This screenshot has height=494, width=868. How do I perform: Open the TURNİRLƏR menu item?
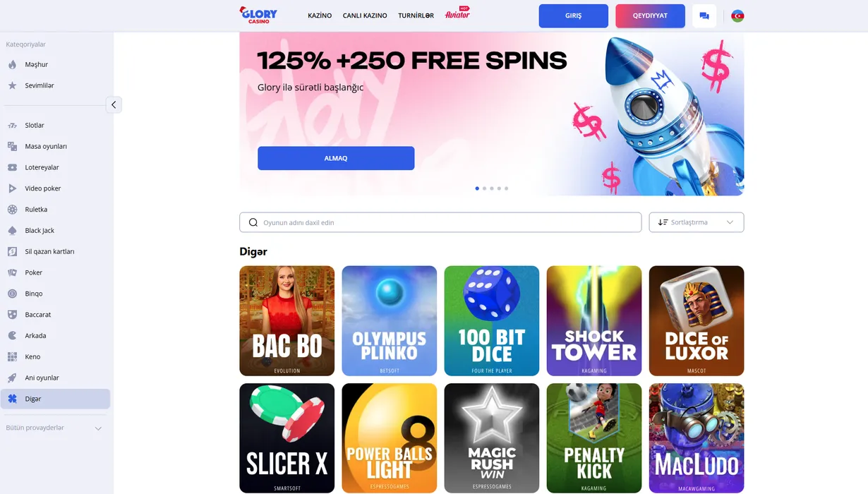coord(416,16)
